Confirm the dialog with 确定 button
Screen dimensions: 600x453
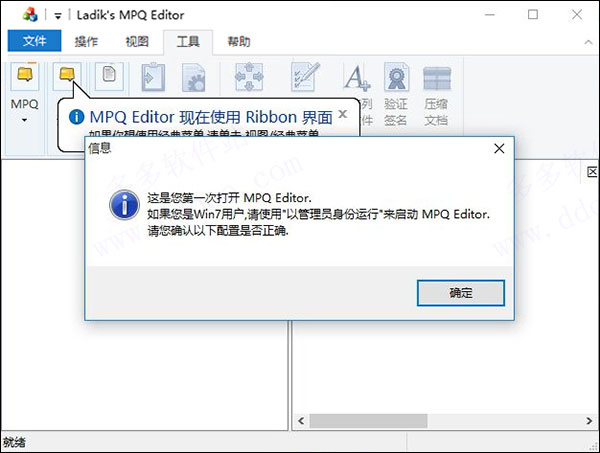[461, 293]
